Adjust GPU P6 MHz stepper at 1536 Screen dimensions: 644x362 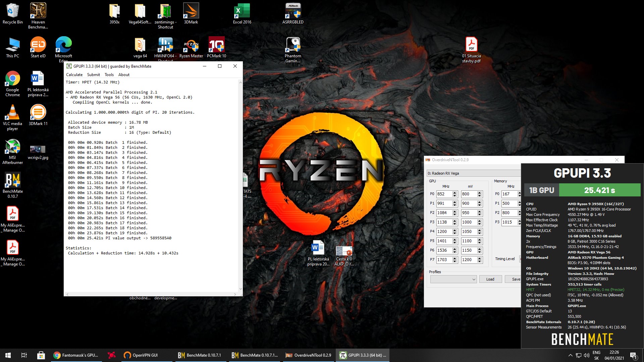(455, 250)
